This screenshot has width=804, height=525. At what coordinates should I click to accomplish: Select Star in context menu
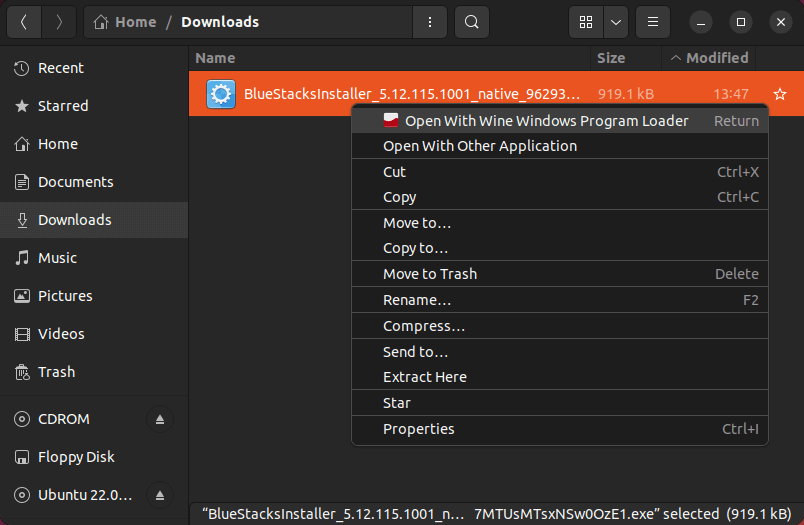pos(560,403)
